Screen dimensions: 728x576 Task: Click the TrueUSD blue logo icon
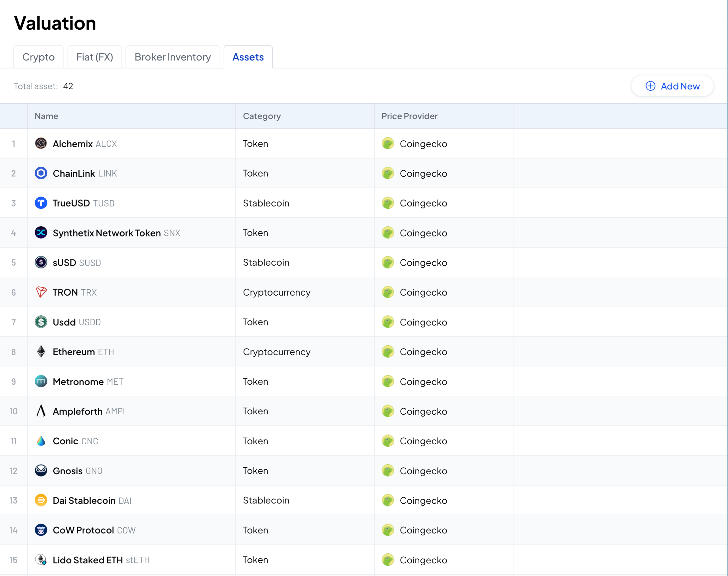(x=41, y=203)
